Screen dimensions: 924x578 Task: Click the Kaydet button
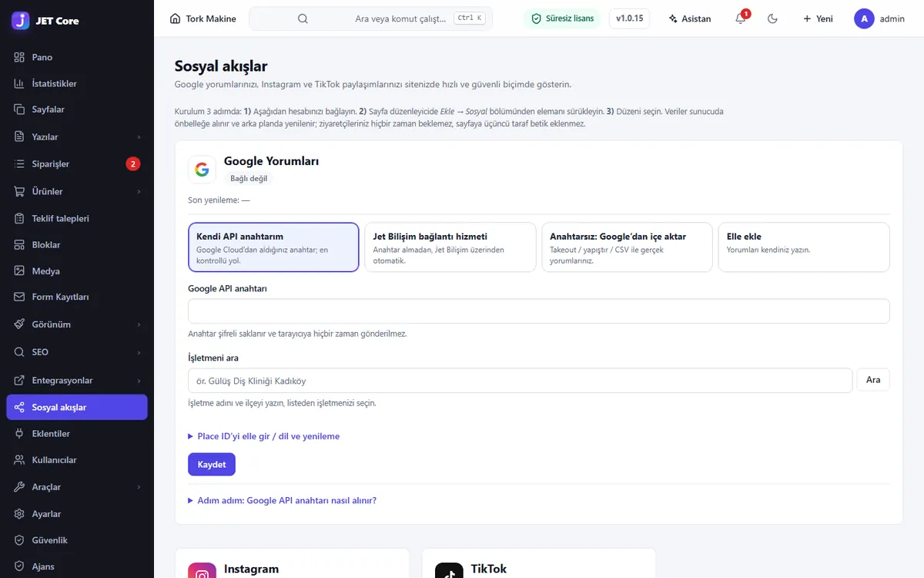tap(212, 465)
